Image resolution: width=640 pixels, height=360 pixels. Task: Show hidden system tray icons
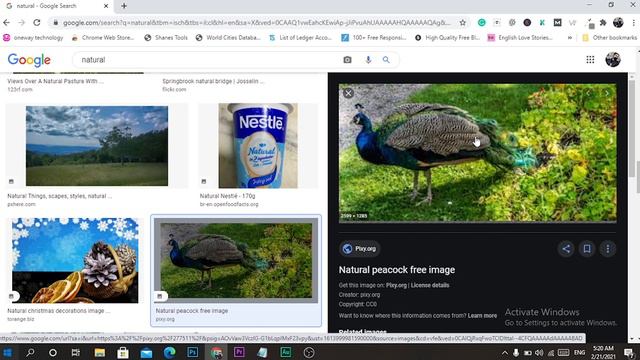point(505,353)
